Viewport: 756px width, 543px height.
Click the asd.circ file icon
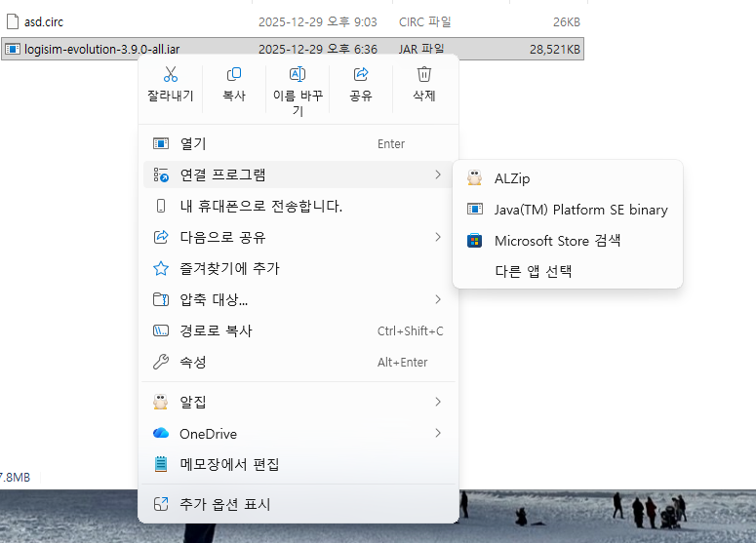(x=13, y=21)
